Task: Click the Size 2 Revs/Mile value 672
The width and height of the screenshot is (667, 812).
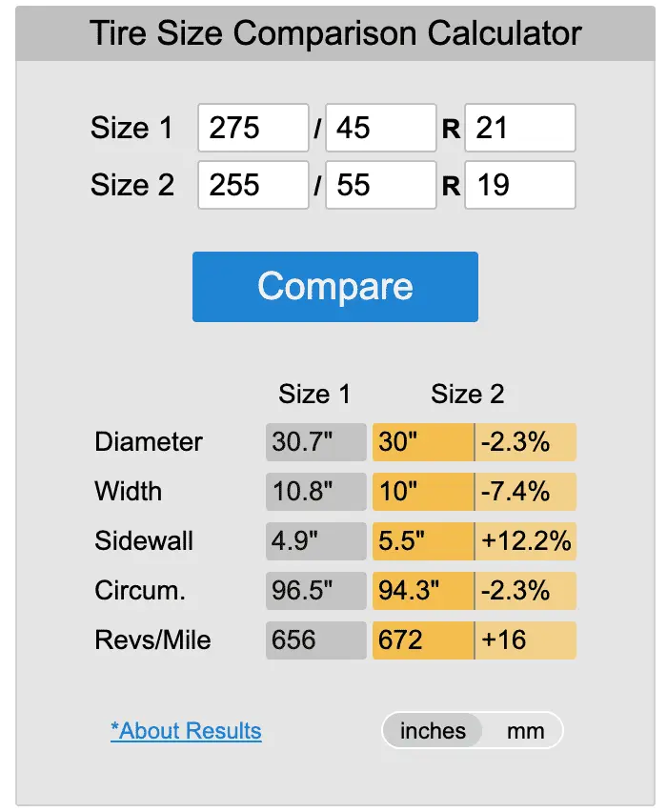Action: (x=422, y=640)
